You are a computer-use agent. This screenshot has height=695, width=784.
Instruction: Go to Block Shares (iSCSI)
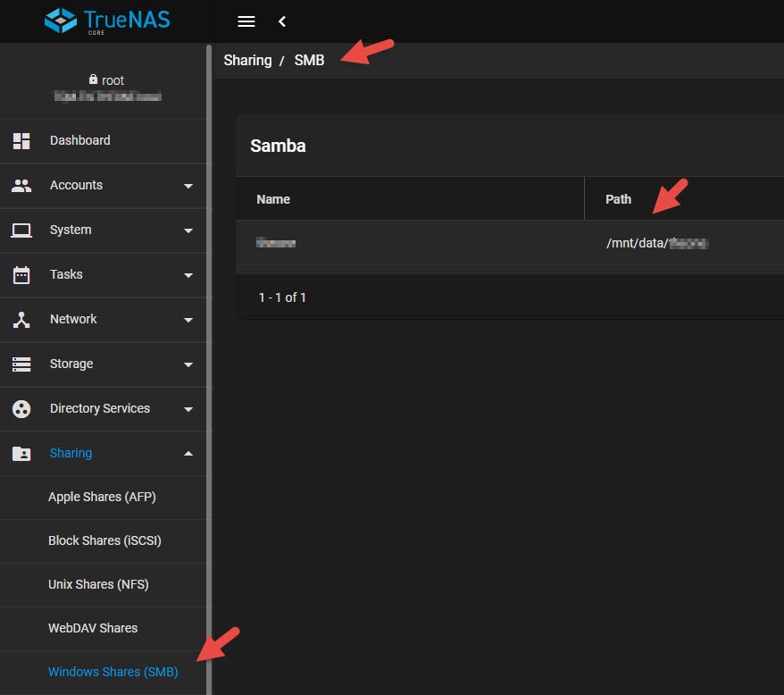pos(104,540)
